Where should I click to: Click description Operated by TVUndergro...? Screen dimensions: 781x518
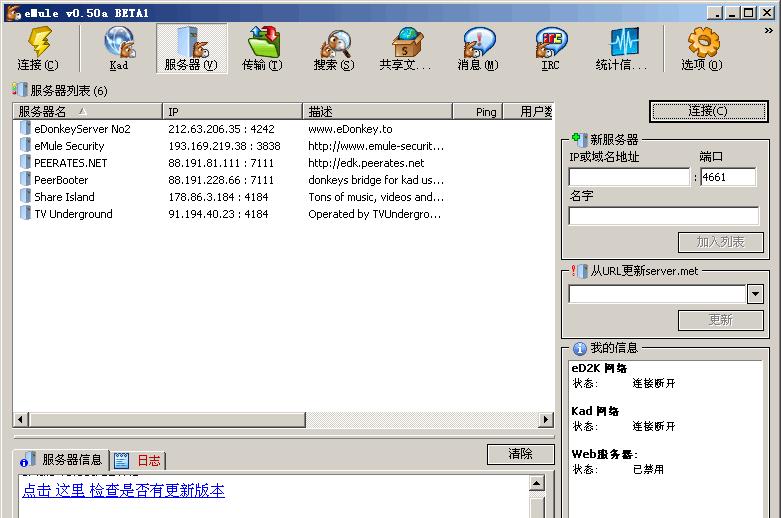[x=375, y=214]
